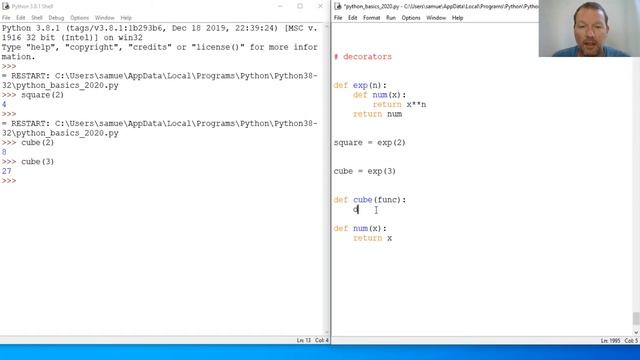Click 'def exp(n):' line in editor

[x=360, y=85]
